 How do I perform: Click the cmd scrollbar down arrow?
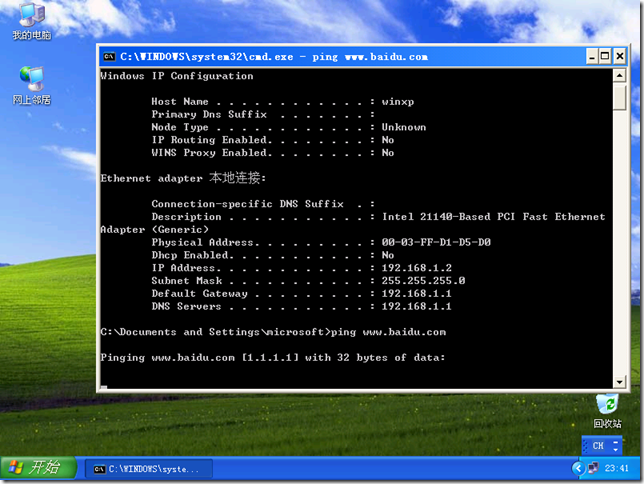[619, 382]
